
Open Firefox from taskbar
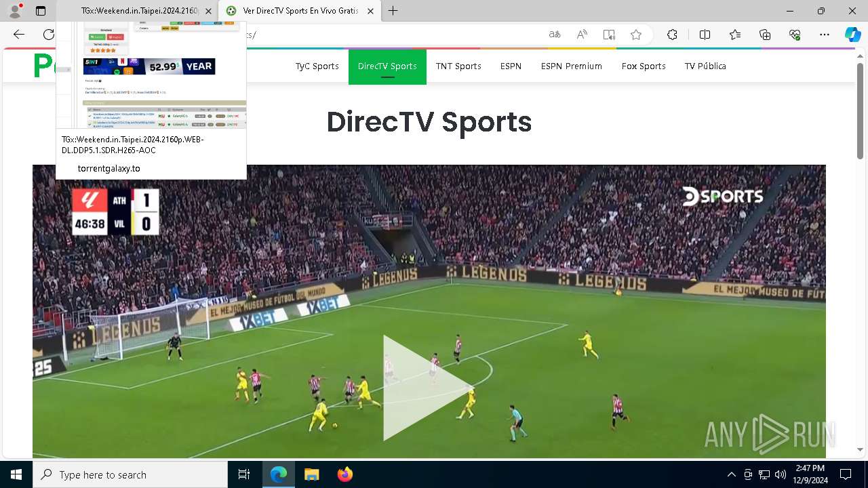(345, 474)
